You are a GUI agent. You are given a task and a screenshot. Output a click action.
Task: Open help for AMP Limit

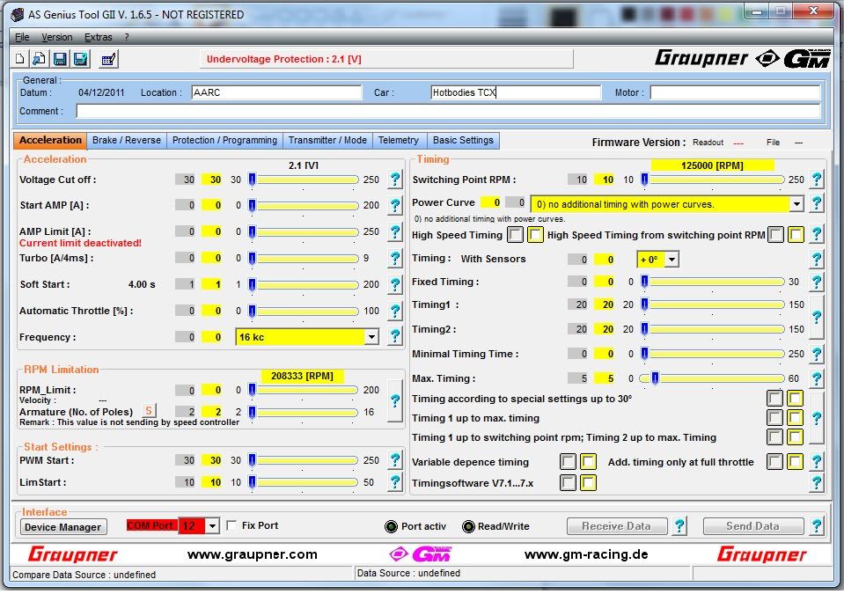pos(395,231)
